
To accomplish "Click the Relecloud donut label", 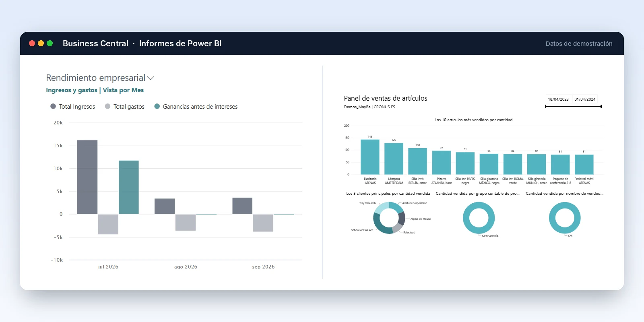I will point(409,233).
